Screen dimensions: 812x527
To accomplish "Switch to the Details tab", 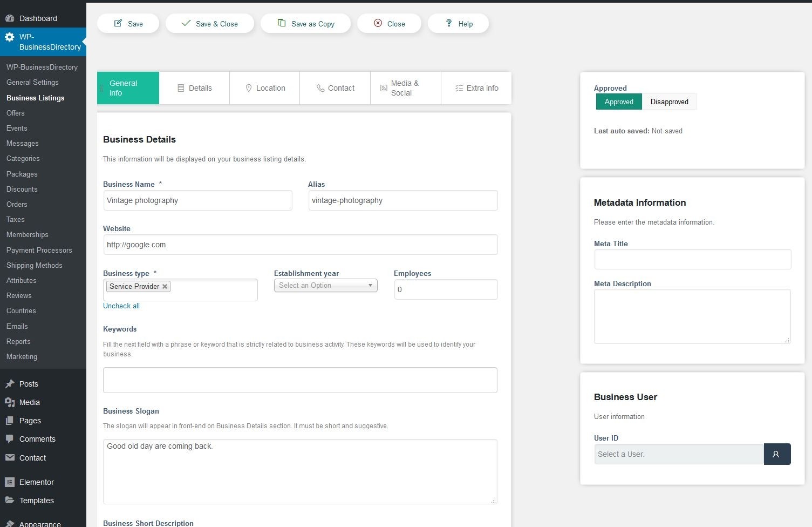I will click(194, 88).
